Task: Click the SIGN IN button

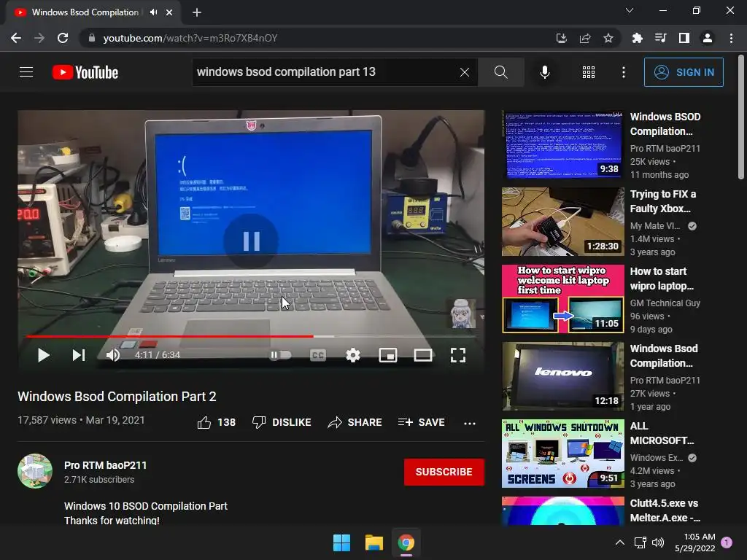Action: 683,72
